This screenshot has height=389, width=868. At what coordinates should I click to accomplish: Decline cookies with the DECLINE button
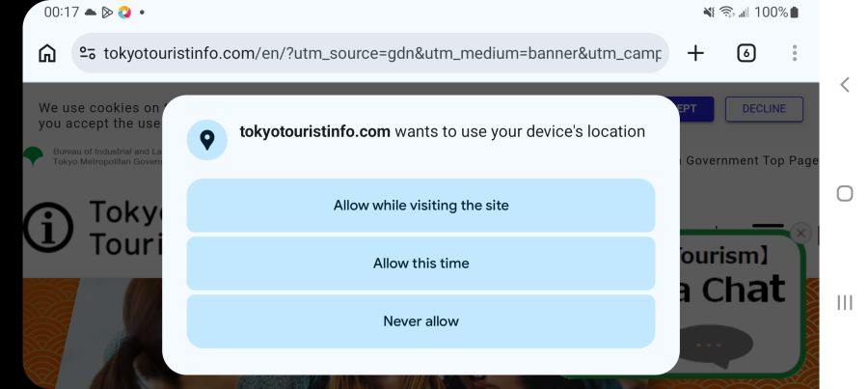[764, 109]
